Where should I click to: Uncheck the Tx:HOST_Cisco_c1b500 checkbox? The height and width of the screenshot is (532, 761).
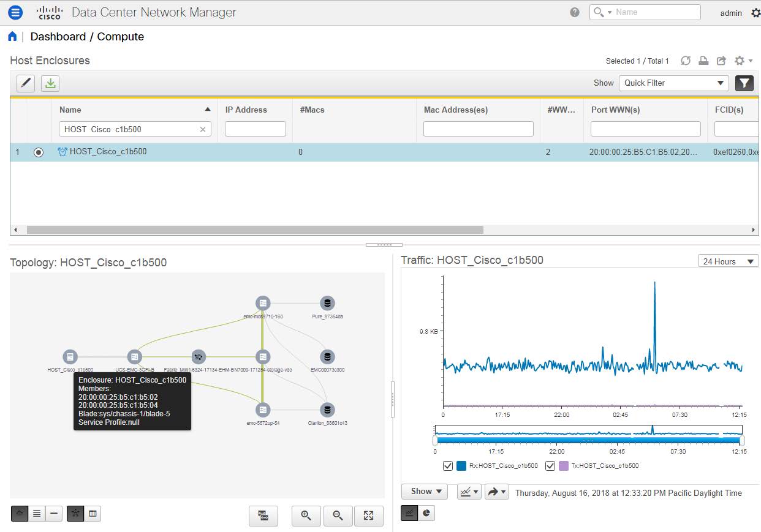point(550,465)
